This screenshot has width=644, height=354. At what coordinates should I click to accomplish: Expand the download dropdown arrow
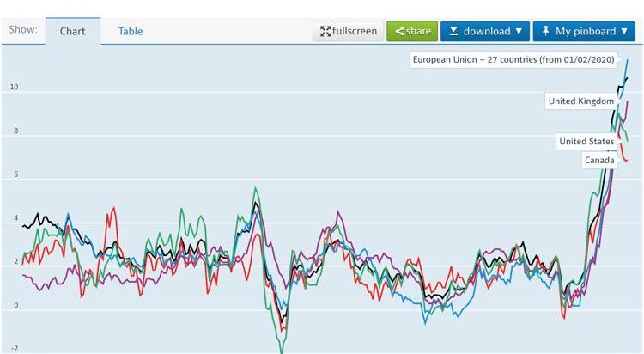click(519, 32)
